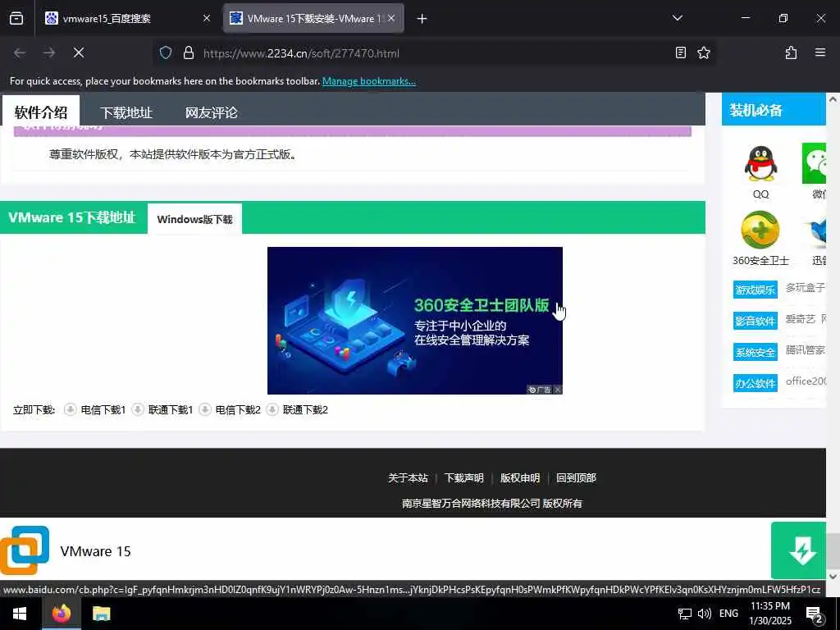Select the 下载地址 tab
840x630 pixels.
click(126, 112)
